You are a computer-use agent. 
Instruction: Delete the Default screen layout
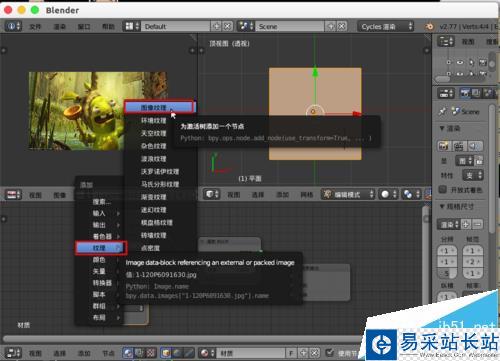[x=227, y=26]
